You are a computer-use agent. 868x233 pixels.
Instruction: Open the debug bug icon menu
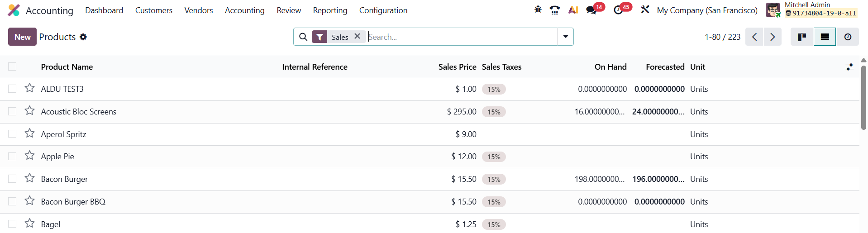538,10
